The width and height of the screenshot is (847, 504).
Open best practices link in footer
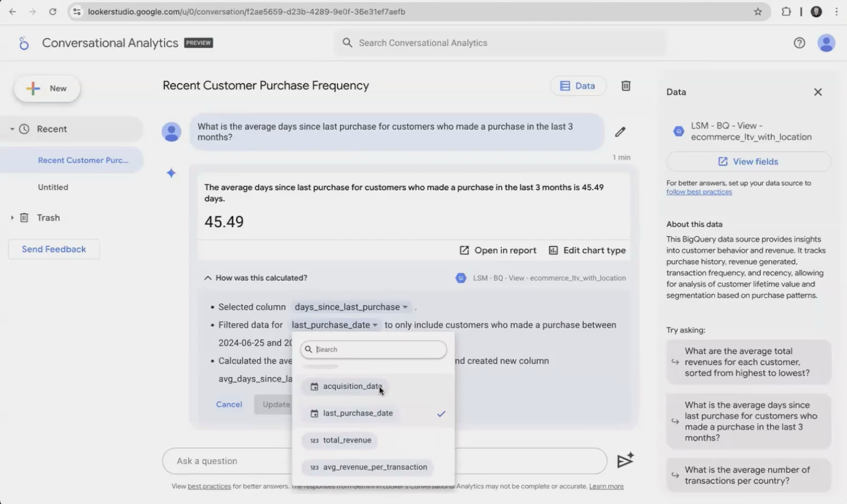209,486
